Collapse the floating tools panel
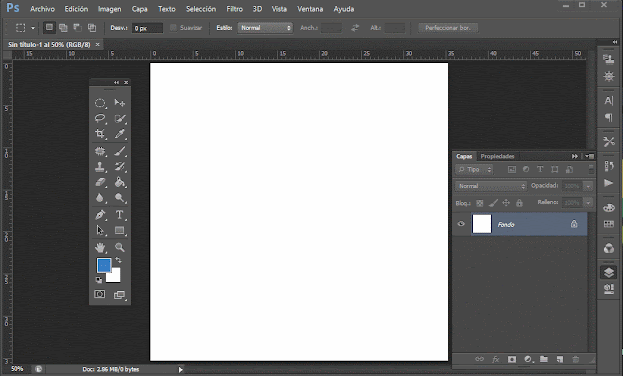The height and width of the screenshot is (376, 623). (x=116, y=82)
